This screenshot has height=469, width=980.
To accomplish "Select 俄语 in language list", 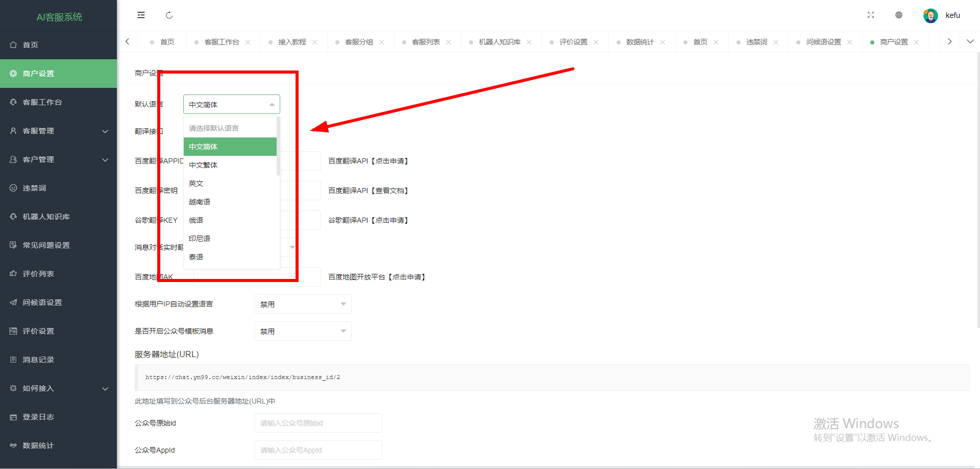I will pos(230,220).
